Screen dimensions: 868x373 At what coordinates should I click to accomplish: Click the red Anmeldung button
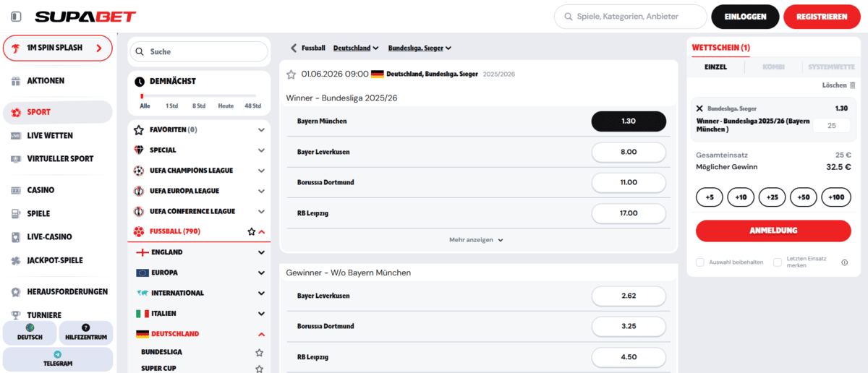coord(773,231)
